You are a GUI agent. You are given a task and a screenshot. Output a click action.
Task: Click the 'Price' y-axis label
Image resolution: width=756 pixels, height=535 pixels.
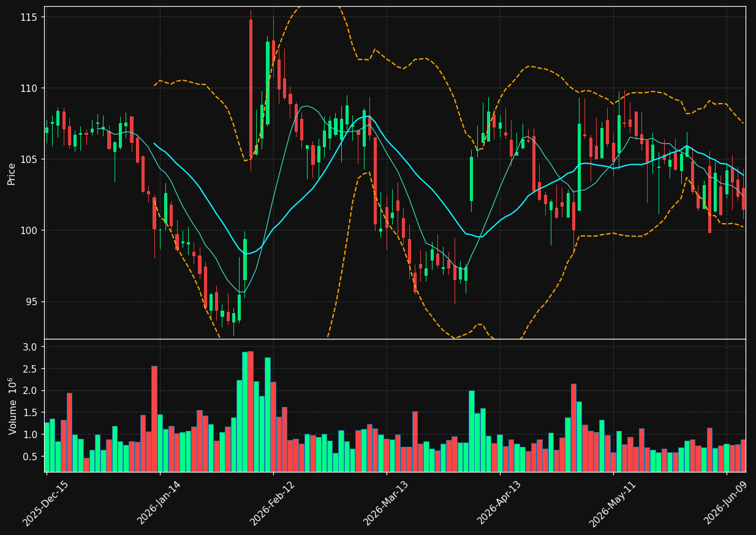12,173
